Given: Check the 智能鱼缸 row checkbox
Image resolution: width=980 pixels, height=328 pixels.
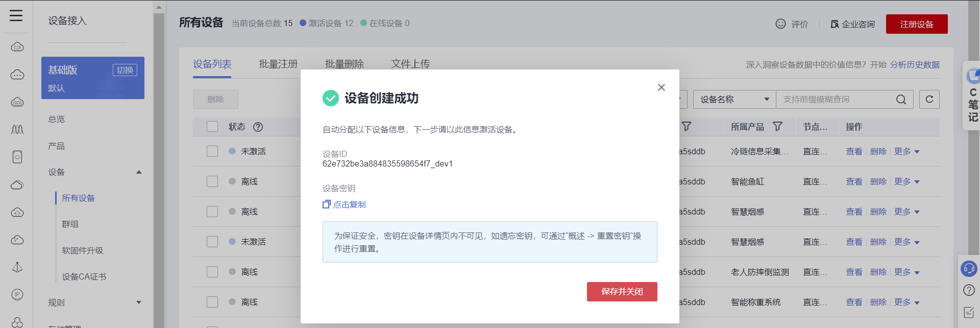Looking at the screenshot, I should click(x=212, y=181).
